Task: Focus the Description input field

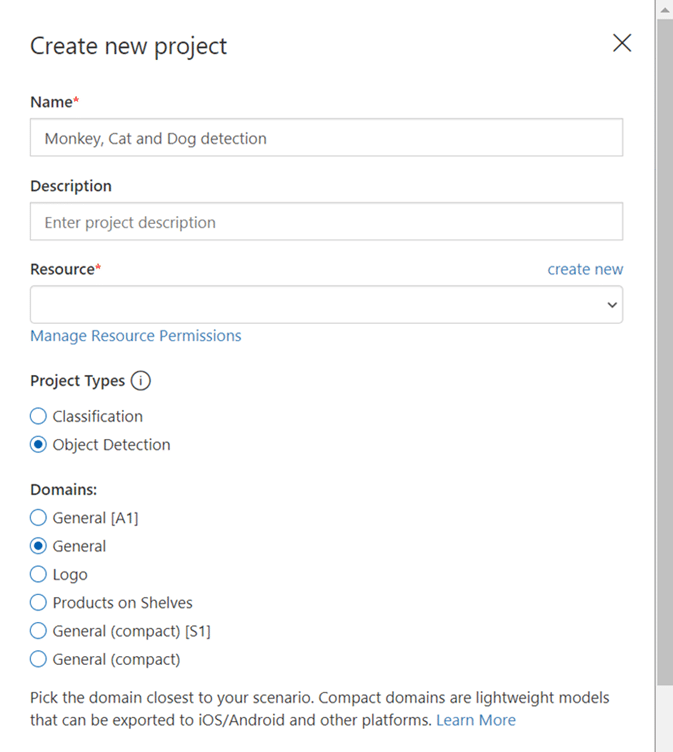Action: tap(326, 222)
